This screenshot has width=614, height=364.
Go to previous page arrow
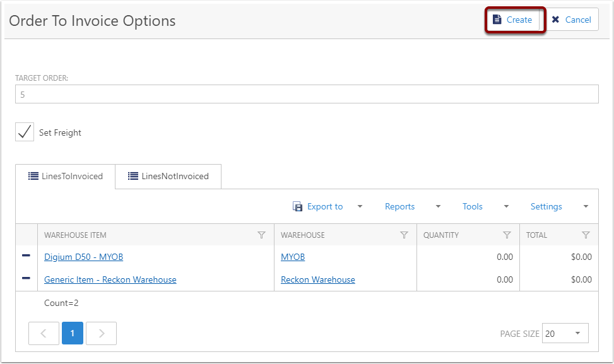[x=44, y=333]
